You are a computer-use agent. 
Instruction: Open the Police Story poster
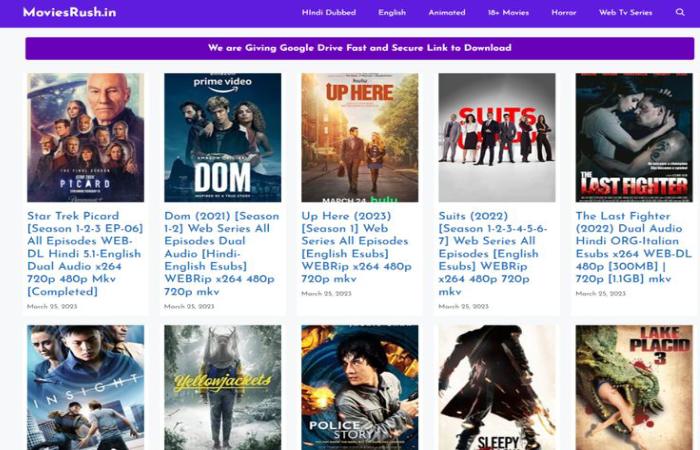tap(359, 387)
